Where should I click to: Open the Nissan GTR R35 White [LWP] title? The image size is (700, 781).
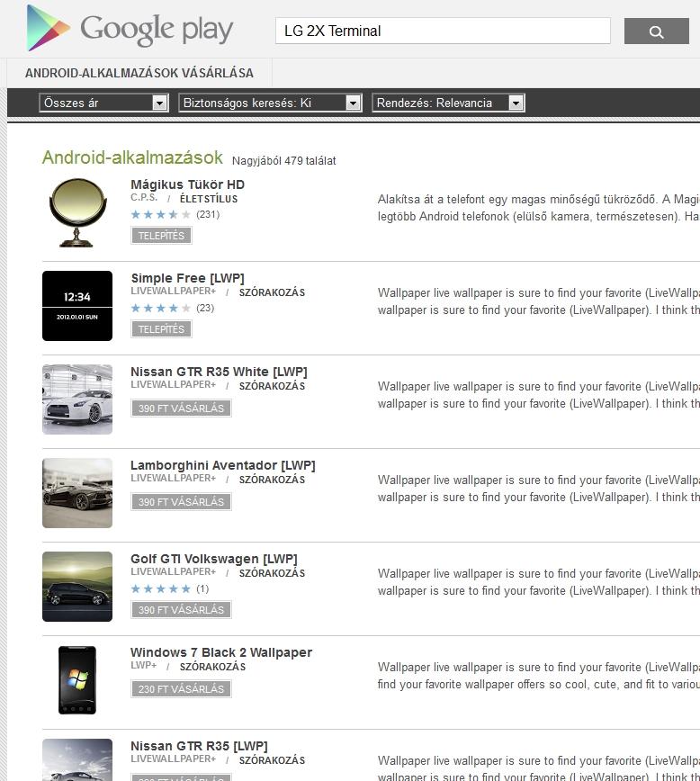click(x=219, y=373)
